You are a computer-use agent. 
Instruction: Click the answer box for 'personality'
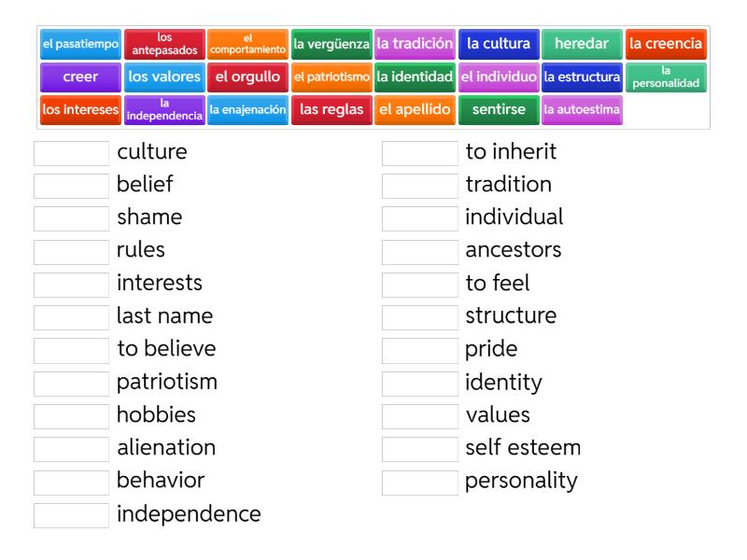click(x=419, y=483)
